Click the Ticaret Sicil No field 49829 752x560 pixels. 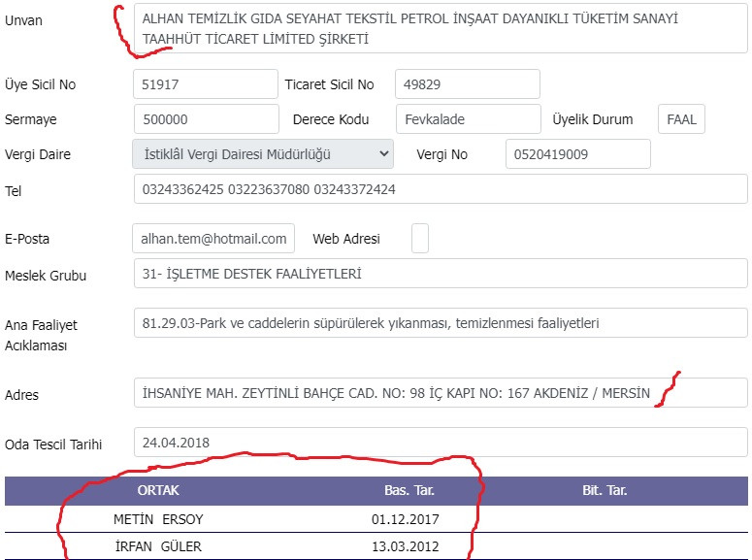(467, 84)
